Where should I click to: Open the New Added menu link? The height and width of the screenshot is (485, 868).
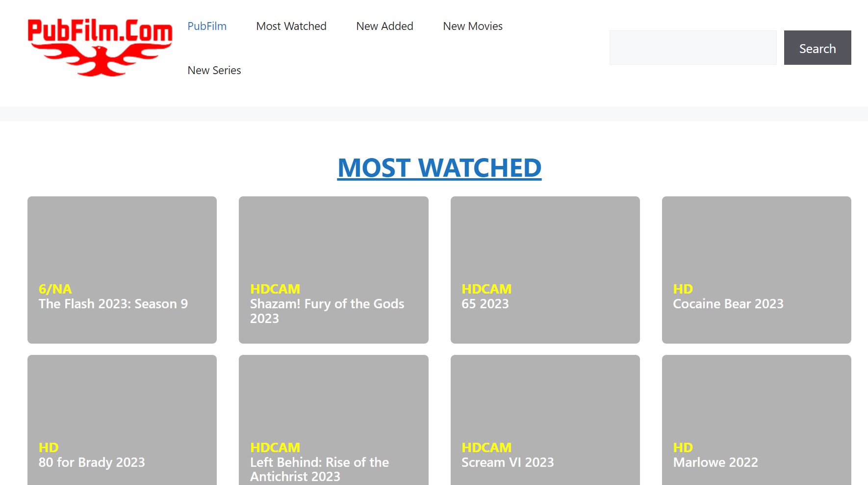(x=384, y=26)
